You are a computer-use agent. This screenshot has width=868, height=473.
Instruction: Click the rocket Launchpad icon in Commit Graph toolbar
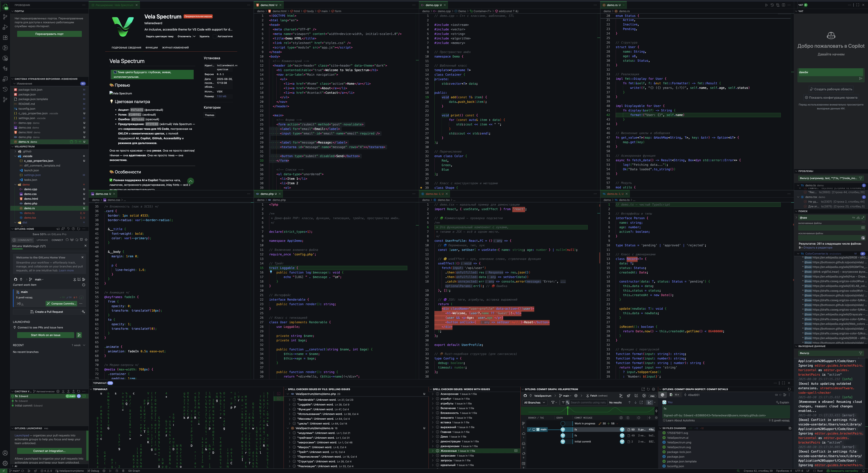[x=628, y=396]
